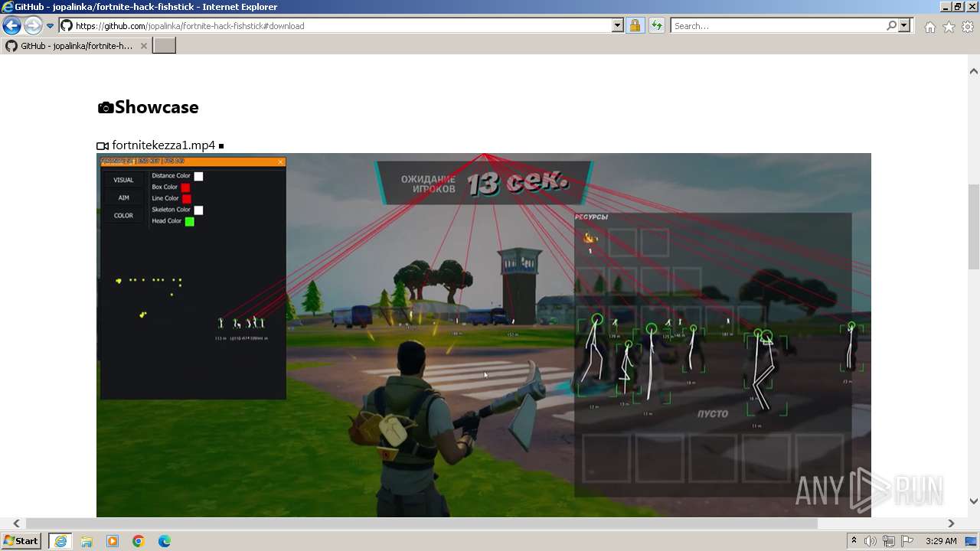
Task: Open Microsoft Edge from taskbar
Action: (165, 541)
